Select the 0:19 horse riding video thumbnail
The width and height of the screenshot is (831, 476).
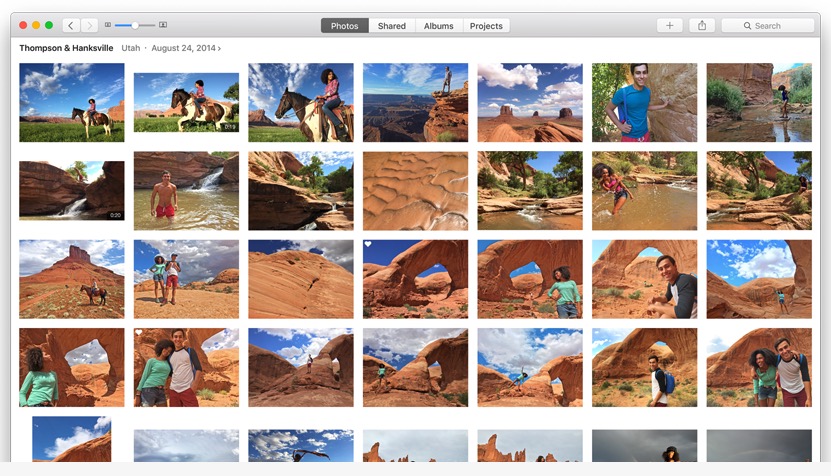[x=186, y=102]
